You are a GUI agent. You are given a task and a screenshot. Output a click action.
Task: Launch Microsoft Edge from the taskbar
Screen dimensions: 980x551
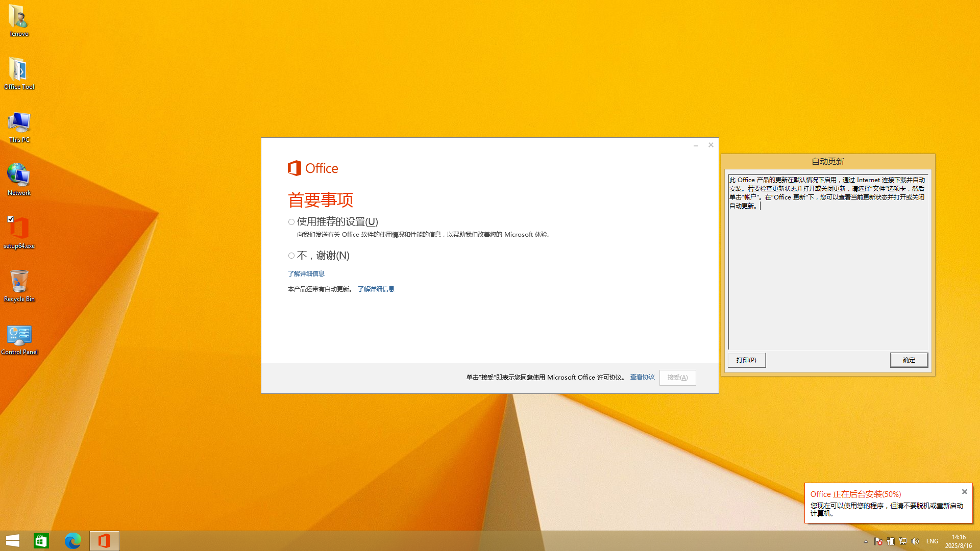point(73,541)
